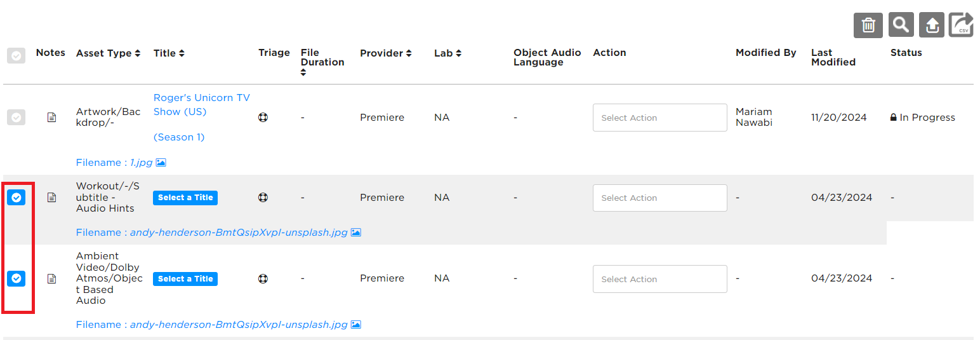Sort by the Provider column header
980x340 pixels.
(x=385, y=53)
